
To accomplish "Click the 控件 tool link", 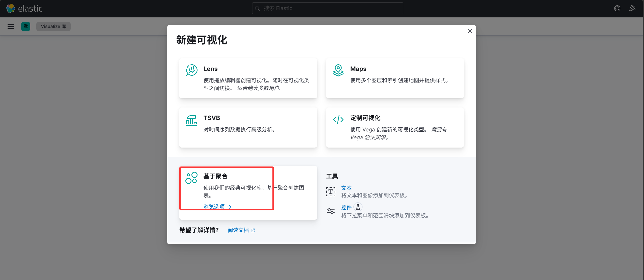I will (346, 207).
